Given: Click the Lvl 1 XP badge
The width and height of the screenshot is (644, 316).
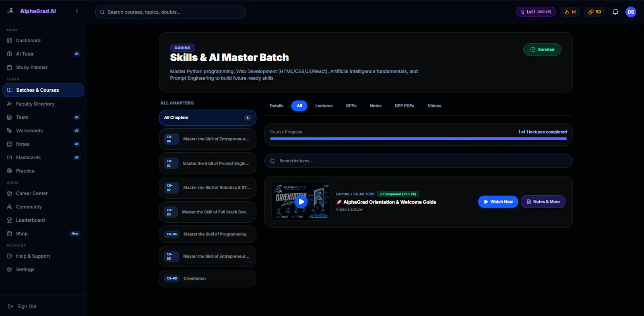Looking at the screenshot, I should point(536,12).
